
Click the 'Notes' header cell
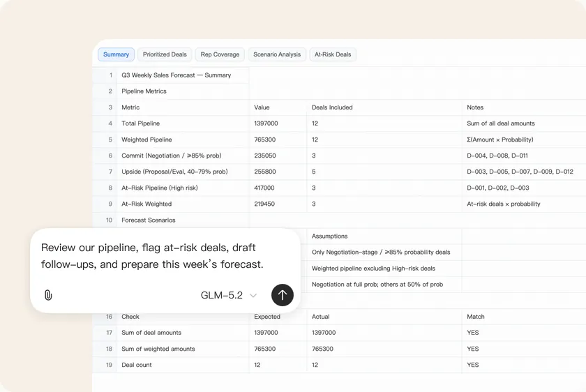click(524, 107)
